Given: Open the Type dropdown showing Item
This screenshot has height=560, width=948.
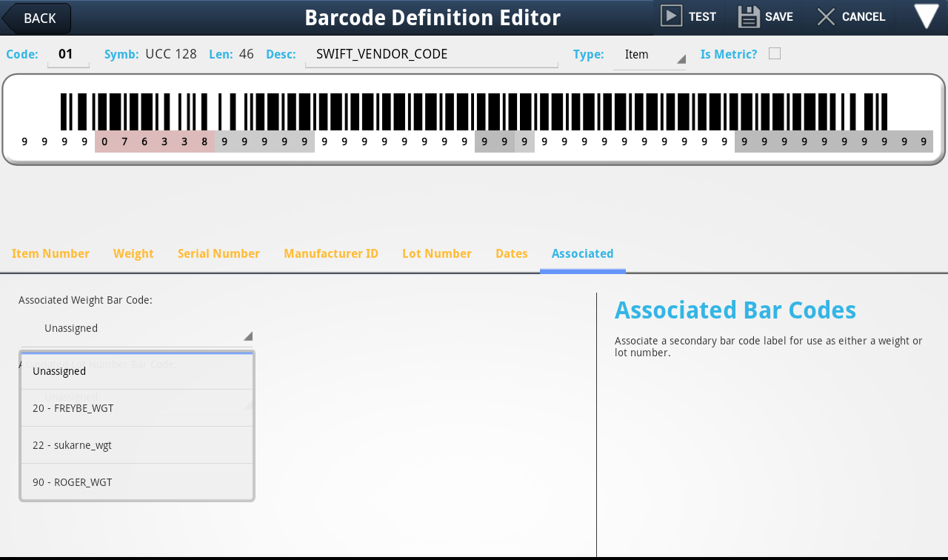Looking at the screenshot, I should coord(650,55).
